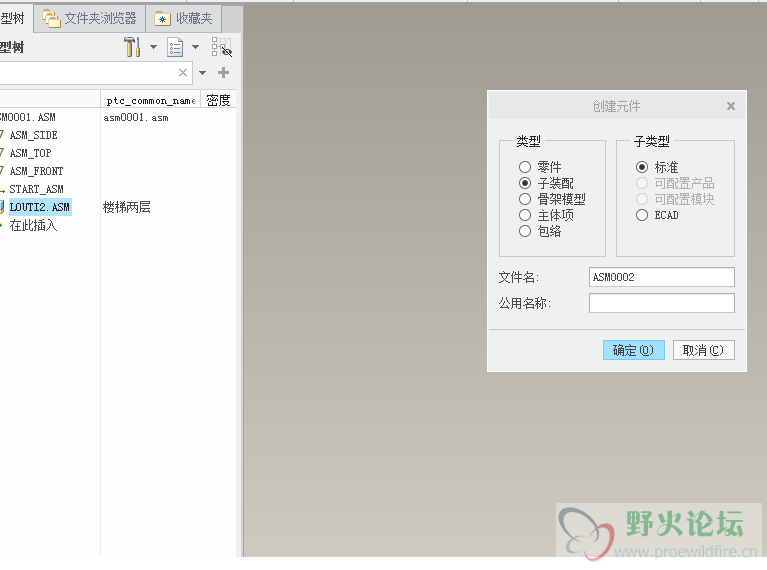Viewport: 767px width, 570px height.
Task: Switch to the 收藏夹 tab
Action: pyautogui.click(x=184, y=19)
